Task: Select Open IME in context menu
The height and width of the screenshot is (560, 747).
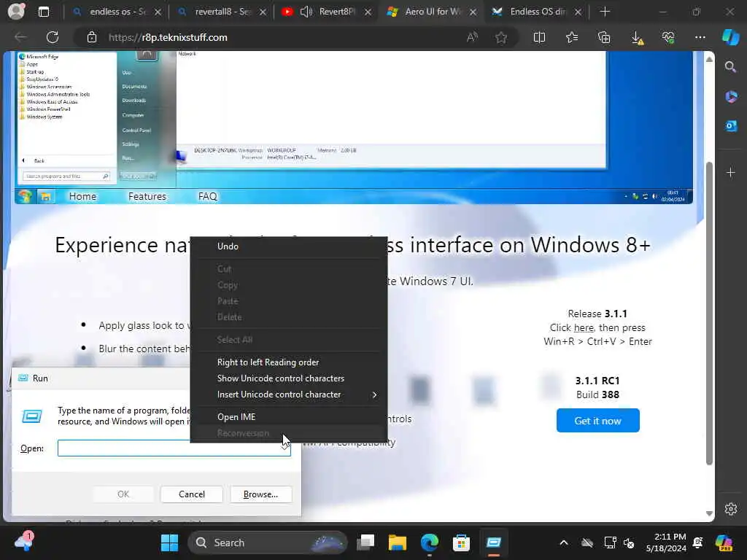Action: point(289,416)
